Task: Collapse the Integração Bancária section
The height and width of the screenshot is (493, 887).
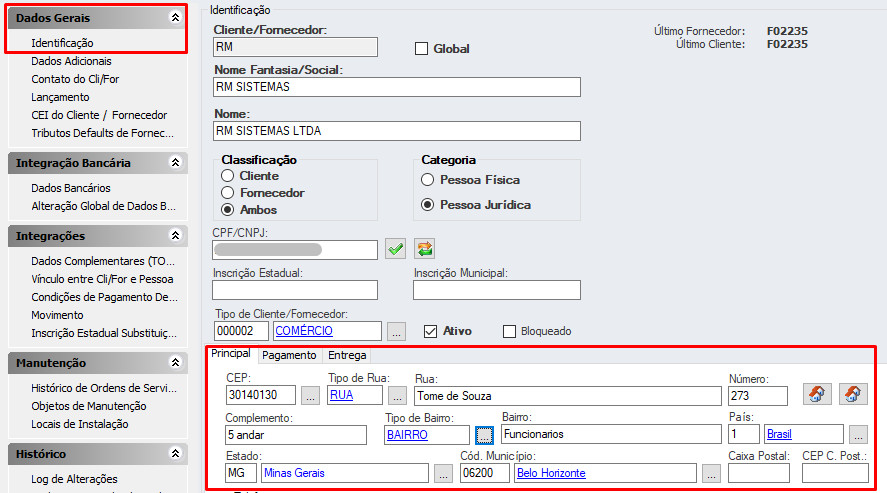Action: 175,163
